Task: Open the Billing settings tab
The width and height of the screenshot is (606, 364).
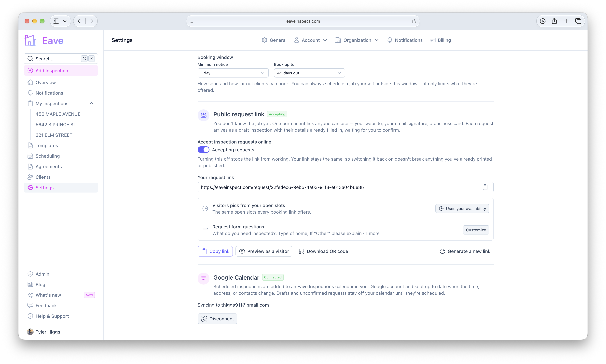Action: click(440, 40)
